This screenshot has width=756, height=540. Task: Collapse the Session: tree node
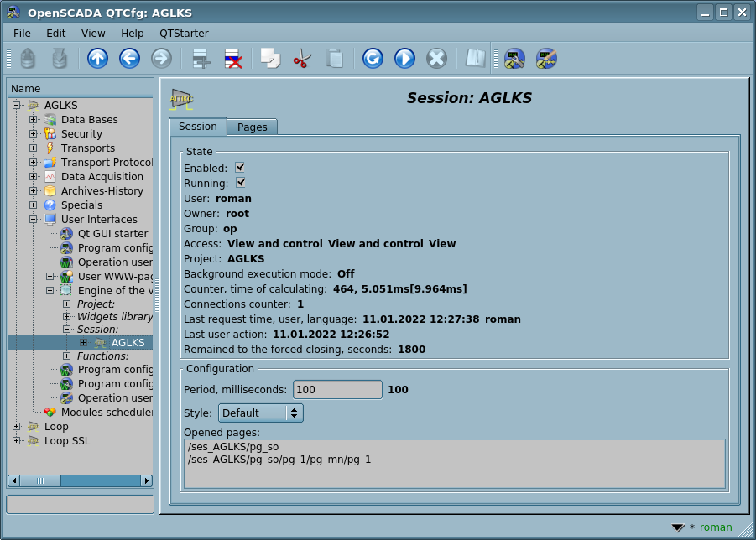point(66,329)
